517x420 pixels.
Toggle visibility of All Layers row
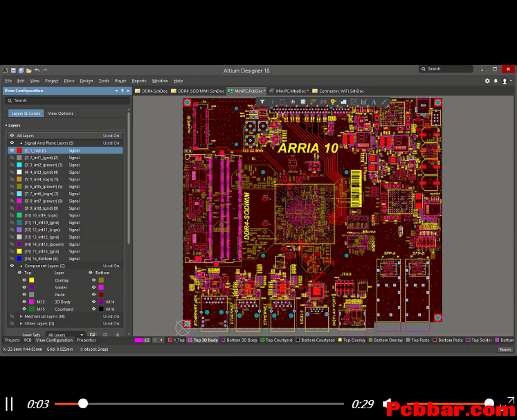coord(12,136)
